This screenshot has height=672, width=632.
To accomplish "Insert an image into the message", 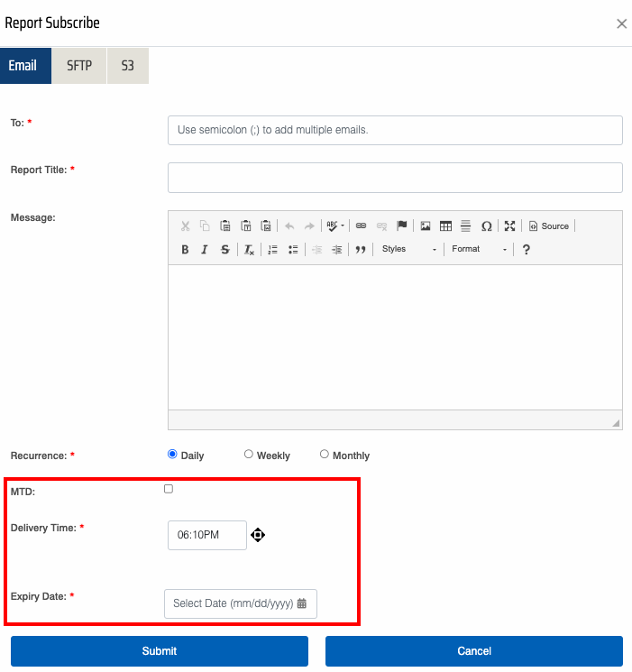I will pyautogui.click(x=426, y=226).
